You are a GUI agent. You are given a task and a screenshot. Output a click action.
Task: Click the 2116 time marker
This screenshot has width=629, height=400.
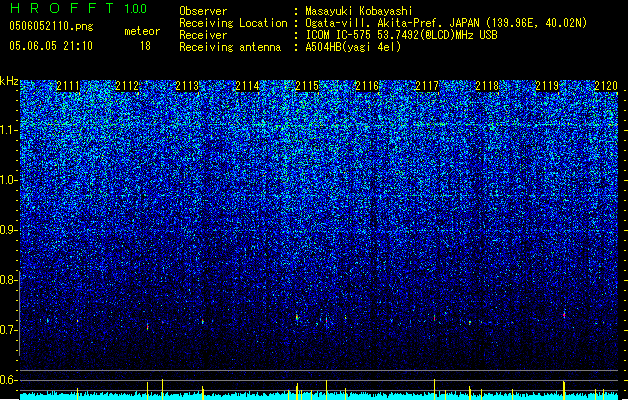click(x=367, y=86)
